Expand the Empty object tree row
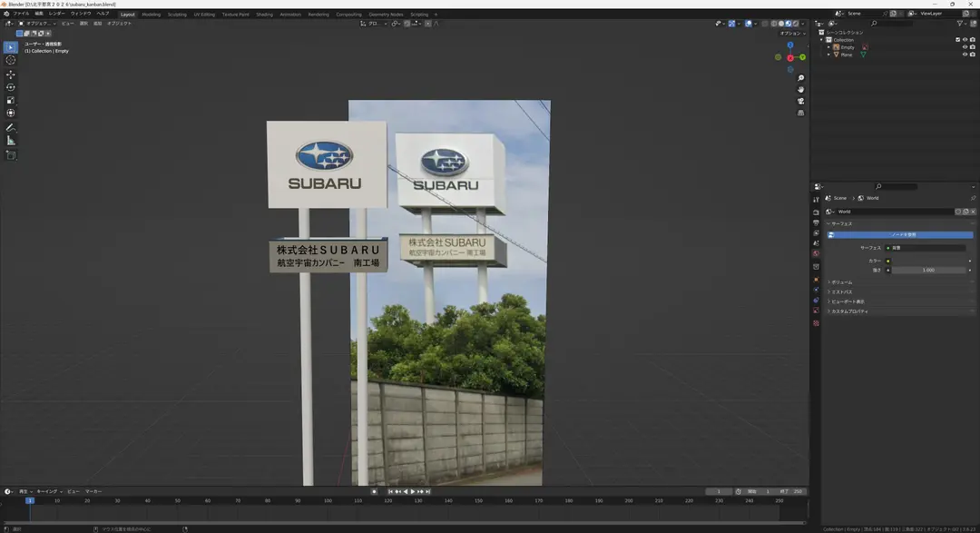This screenshot has width=980, height=533. [829, 47]
